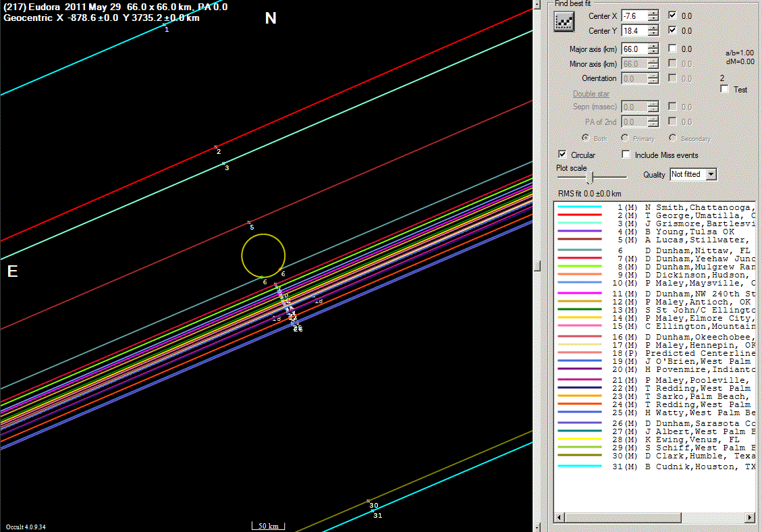Enable the Major axis fit checkbox
This screenshot has height=532, width=762.
tap(672, 49)
